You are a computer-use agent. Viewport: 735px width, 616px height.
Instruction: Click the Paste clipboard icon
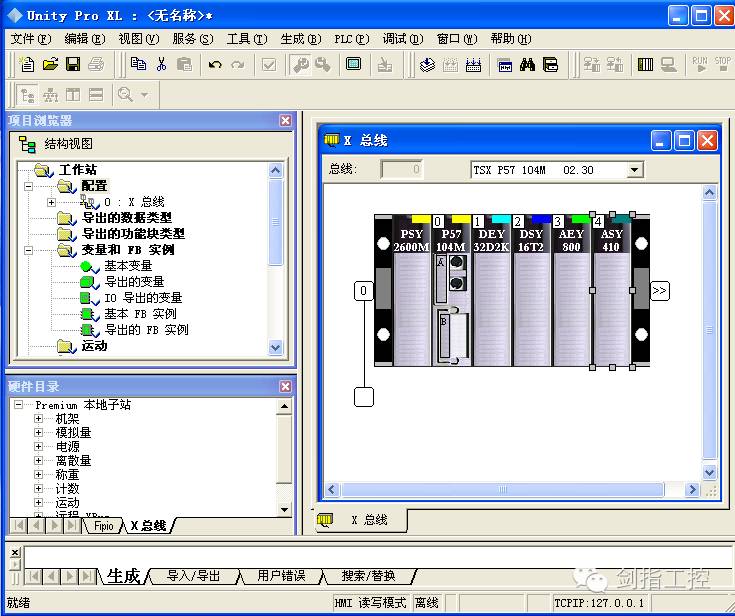[184, 64]
